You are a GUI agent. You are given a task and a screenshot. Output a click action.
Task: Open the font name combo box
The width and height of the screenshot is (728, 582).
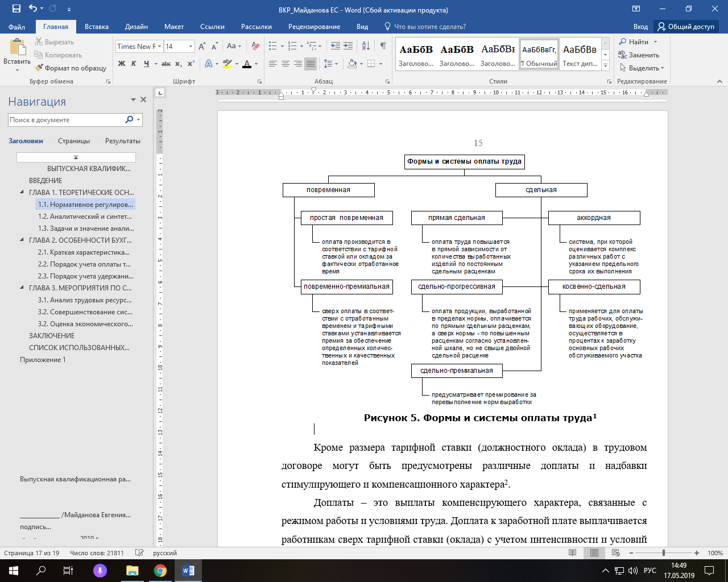pyautogui.click(x=139, y=47)
